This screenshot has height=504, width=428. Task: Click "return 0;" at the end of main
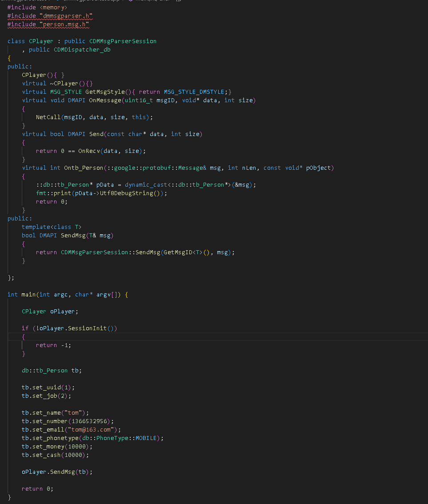(x=38, y=489)
